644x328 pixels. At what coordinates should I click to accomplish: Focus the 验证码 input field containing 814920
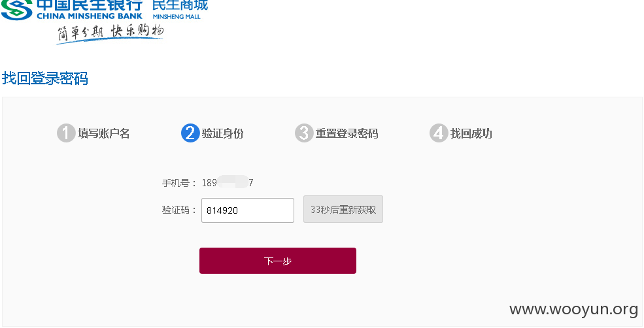[x=248, y=210]
